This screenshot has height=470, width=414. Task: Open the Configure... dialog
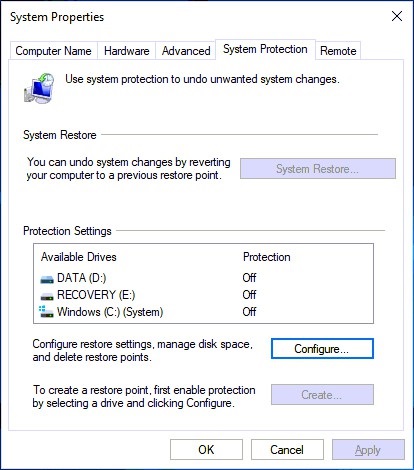pyautogui.click(x=322, y=349)
